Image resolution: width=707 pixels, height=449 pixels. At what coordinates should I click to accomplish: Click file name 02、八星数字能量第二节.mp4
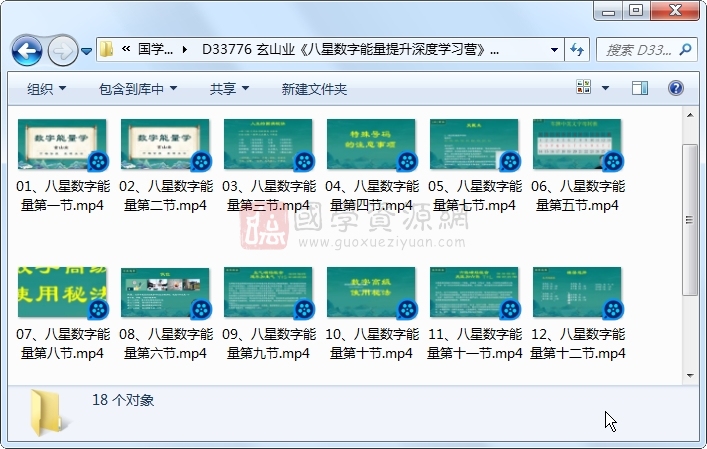click(165, 196)
